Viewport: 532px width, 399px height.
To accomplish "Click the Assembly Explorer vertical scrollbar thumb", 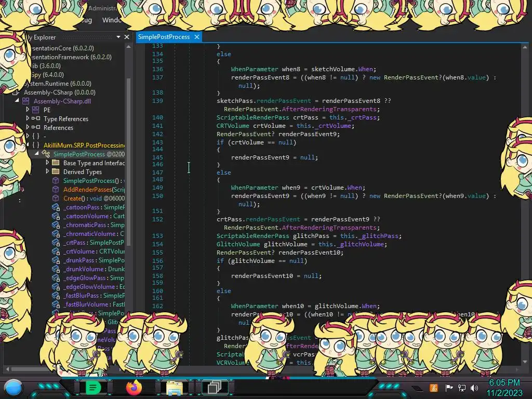I will coord(129,161).
